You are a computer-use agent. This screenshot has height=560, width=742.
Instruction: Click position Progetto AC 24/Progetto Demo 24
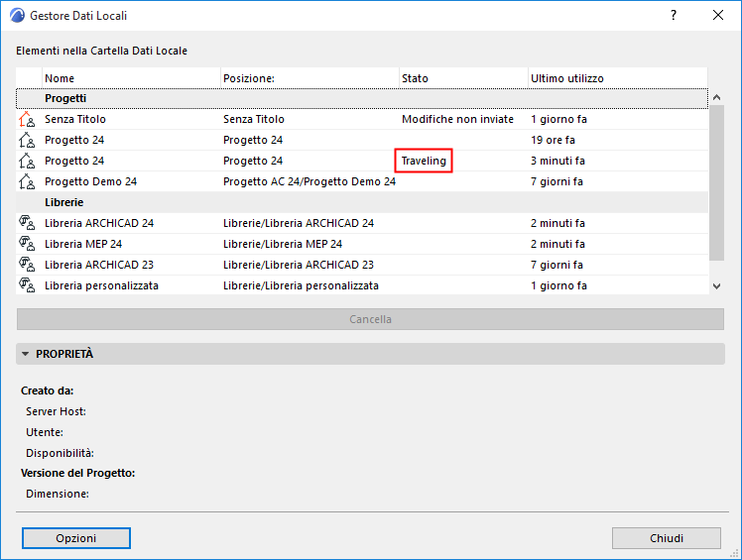[x=309, y=181]
